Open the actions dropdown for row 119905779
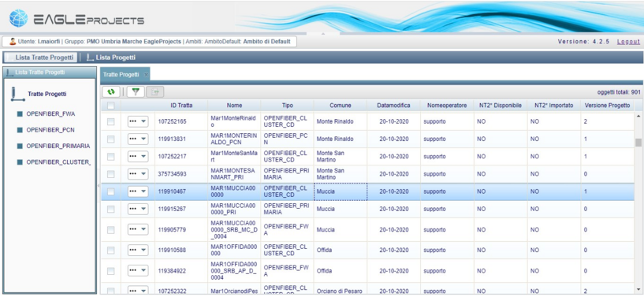Image resolution: width=644 pixels, height=297 pixels. [138, 230]
